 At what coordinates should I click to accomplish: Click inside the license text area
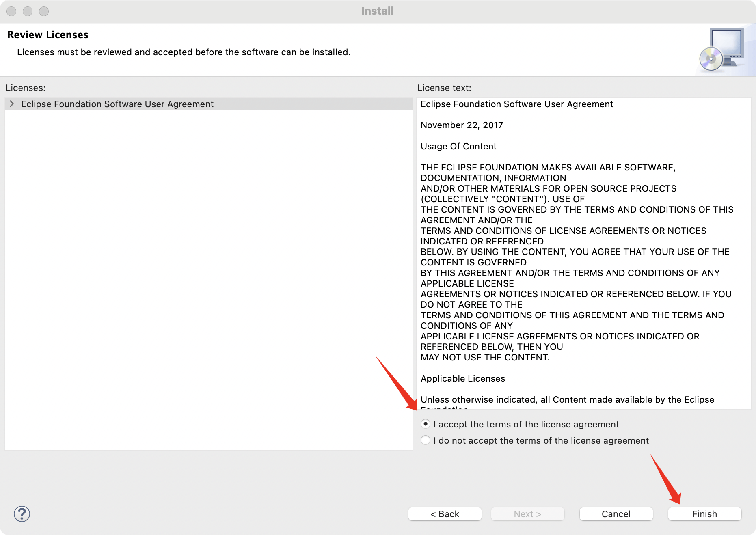click(x=583, y=253)
